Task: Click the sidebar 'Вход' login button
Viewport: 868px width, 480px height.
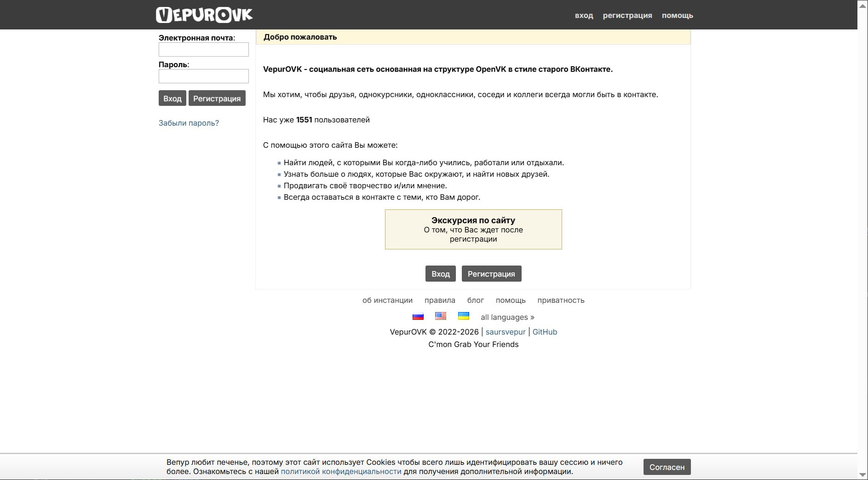Action: [x=172, y=98]
